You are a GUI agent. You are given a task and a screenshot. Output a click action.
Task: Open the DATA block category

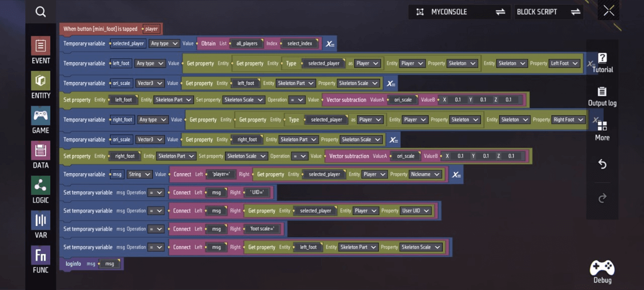coord(41,155)
